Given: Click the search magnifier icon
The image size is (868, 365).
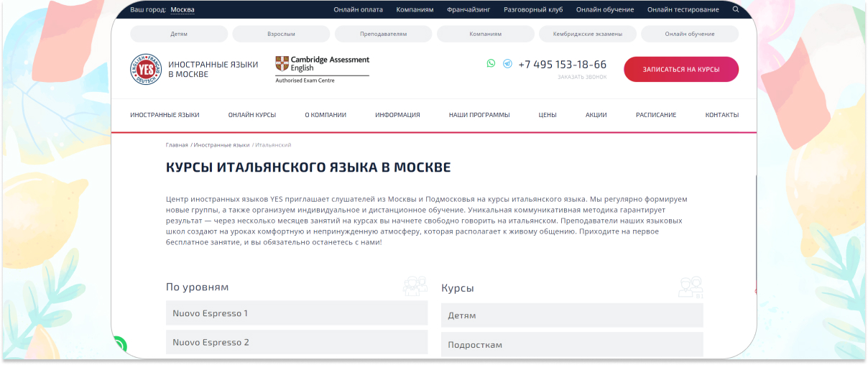Looking at the screenshot, I should pos(735,9).
